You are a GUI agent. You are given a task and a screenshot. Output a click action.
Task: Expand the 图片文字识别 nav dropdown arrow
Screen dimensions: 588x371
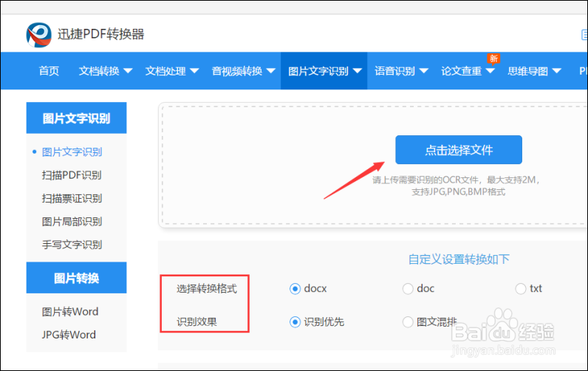pos(358,71)
